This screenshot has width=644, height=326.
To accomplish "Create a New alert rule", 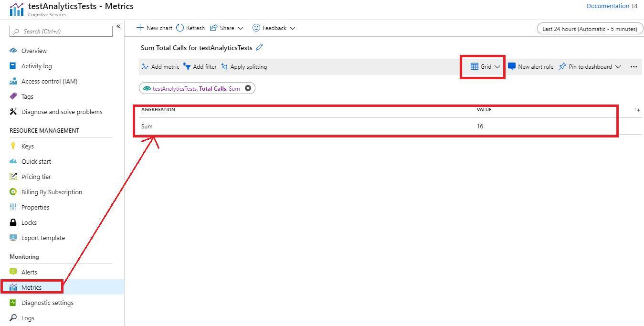I will point(531,67).
